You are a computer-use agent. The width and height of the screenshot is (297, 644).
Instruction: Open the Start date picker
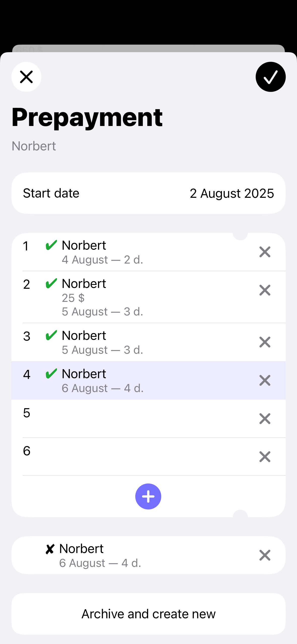point(148,193)
